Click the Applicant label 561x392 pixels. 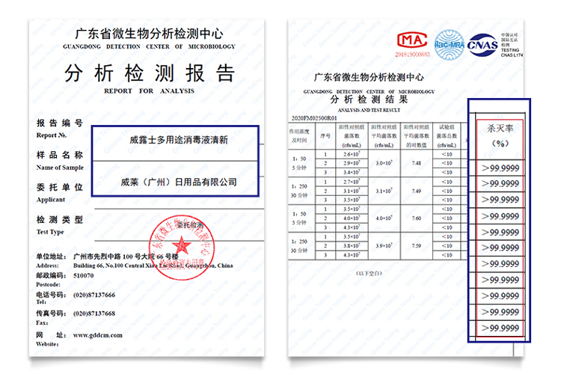[50, 200]
